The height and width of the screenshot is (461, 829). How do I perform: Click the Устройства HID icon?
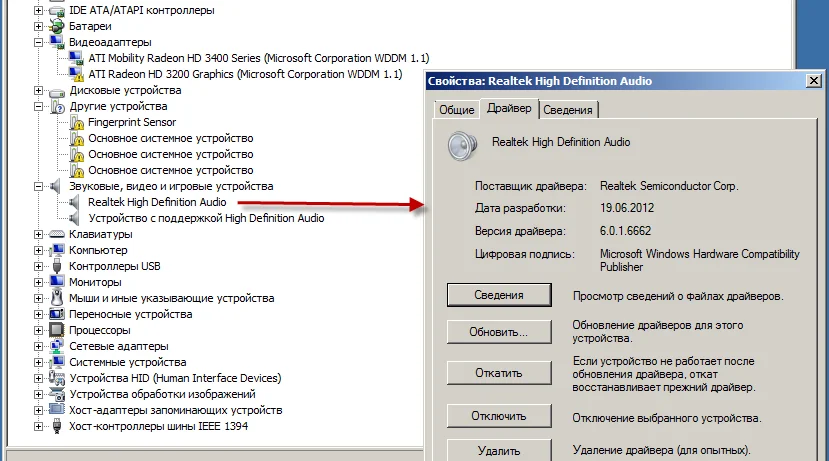click(x=57, y=378)
